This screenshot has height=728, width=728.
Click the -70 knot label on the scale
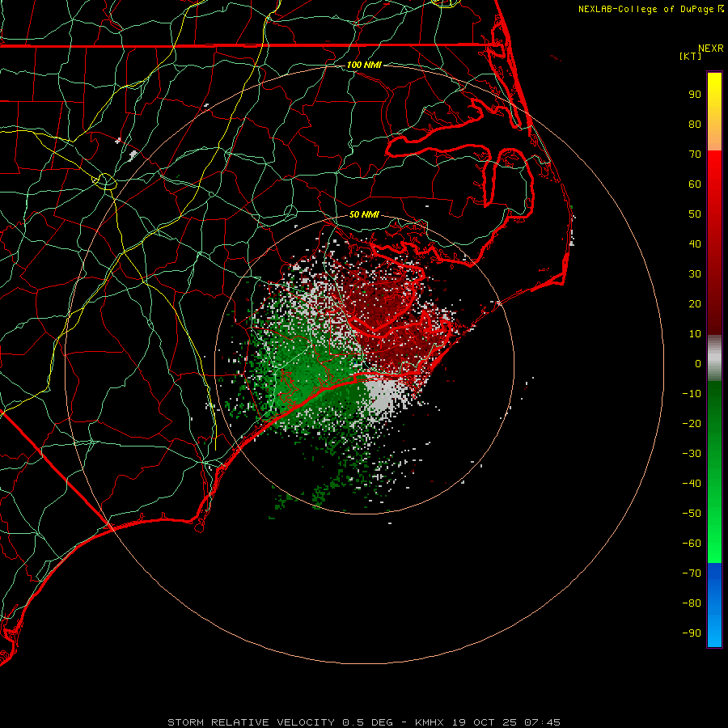tap(692, 574)
